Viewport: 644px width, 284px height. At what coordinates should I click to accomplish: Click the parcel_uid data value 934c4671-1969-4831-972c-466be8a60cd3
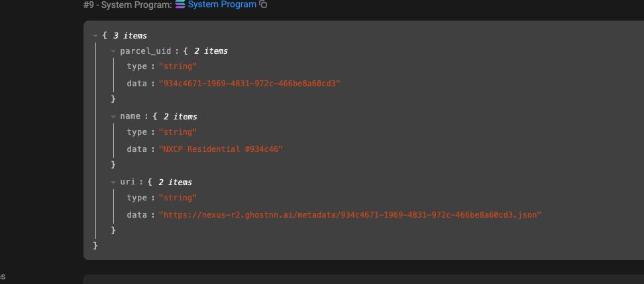(250, 84)
